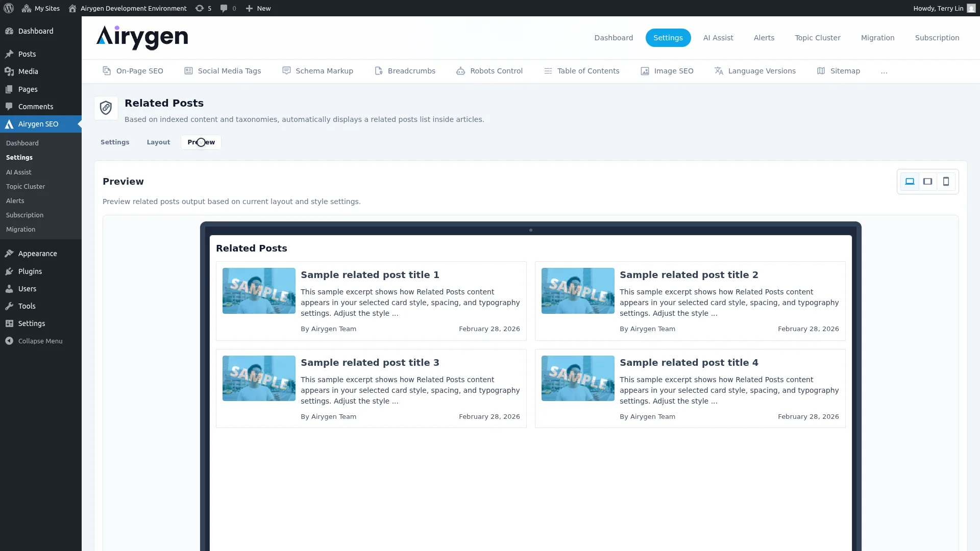Select the Preview sub-tab
This screenshot has height=551, width=980.
pyautogui.click(x=201, y=142)
